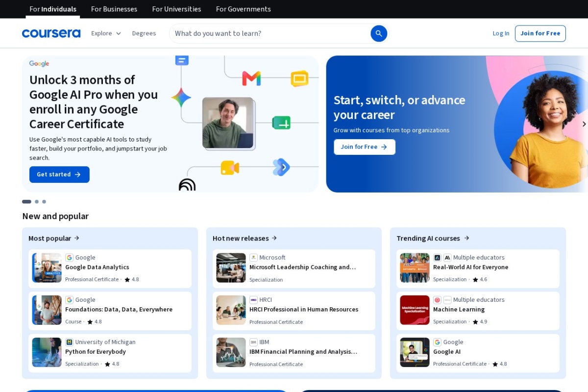Viewport: 588px width, 392px height.
Task: Click the Google Data Analytics title
Action: click(97, 268)
